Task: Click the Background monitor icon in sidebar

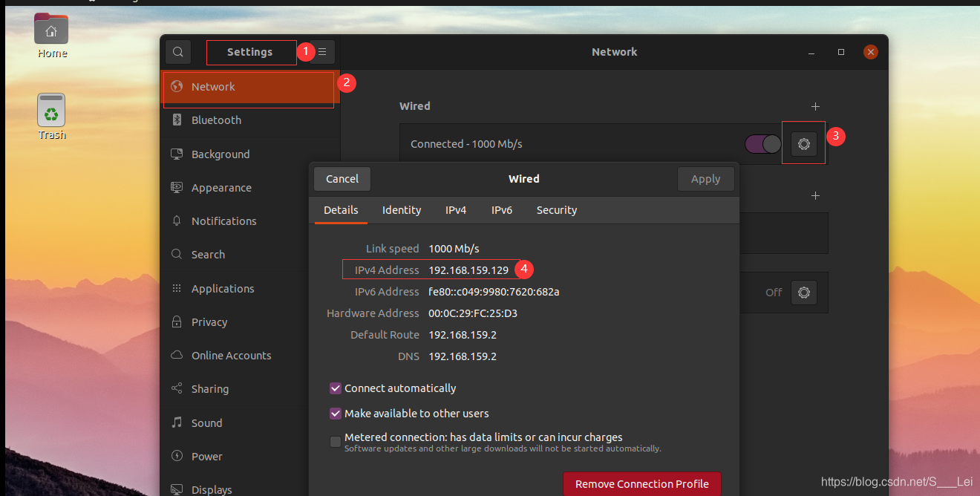Action: click(177, 154)
